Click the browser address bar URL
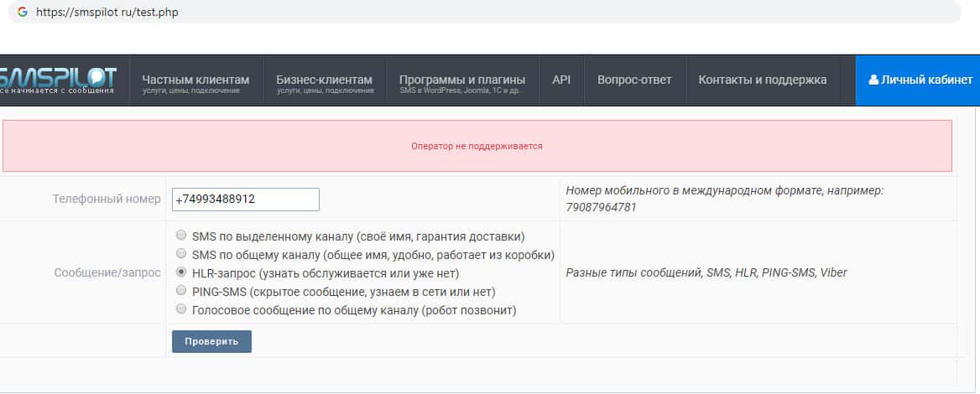 107,13
